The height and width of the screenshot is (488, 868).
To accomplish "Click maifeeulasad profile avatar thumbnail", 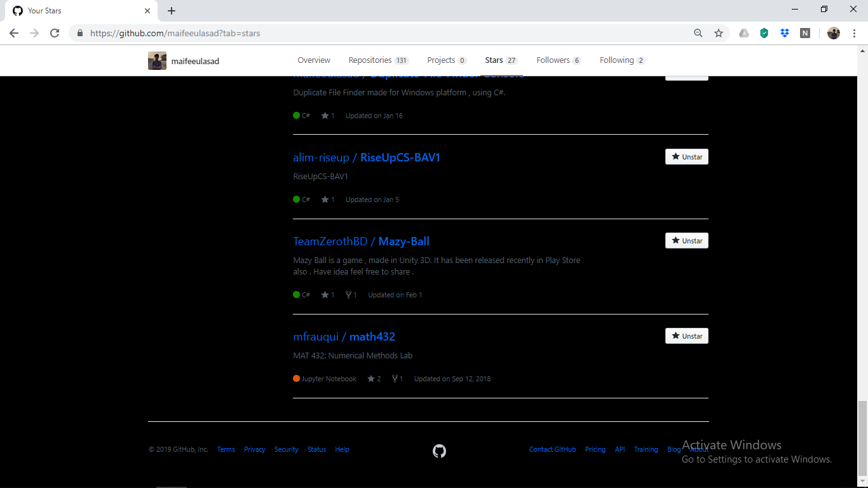I will 157,61.
